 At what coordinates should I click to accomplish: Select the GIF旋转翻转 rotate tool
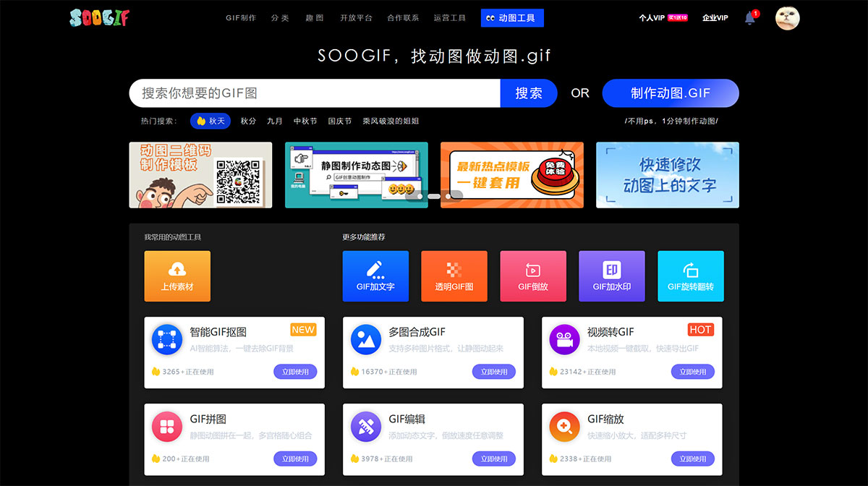pyautogui.click(x=691, y=276)
